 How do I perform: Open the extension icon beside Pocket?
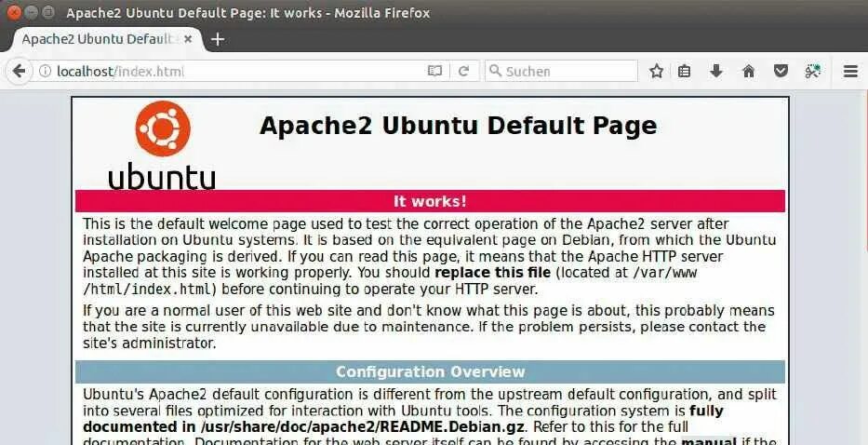coord(812,71)
